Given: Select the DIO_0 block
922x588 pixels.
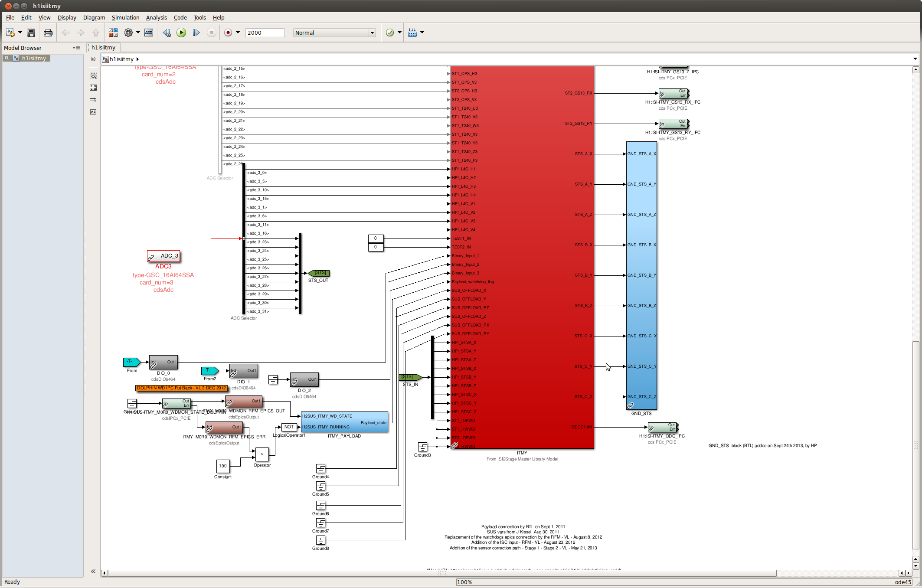Looking at the screenshot, I should coord(163,362).
